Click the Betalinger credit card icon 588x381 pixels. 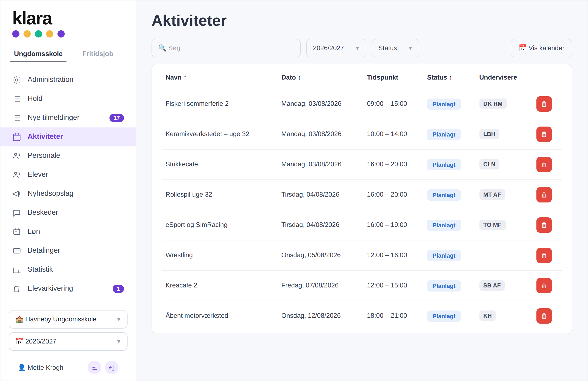tap(17, 251)
